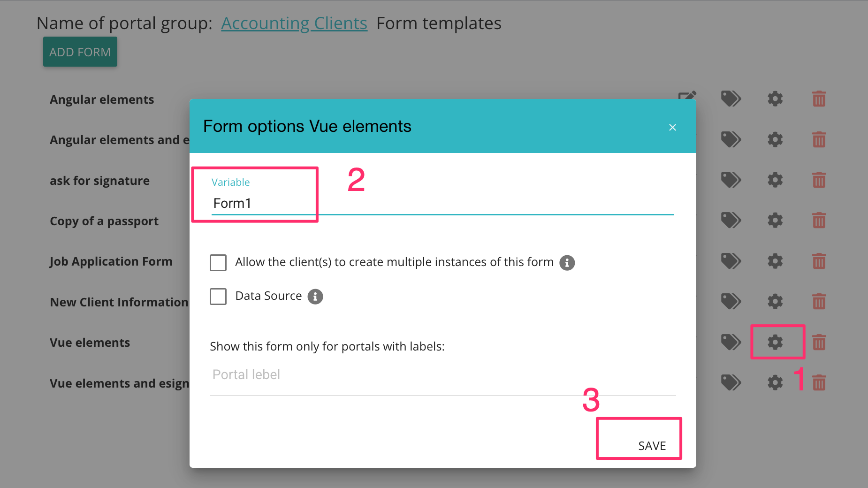
Task: Tick the Data Source checkbox
Action: coord(218,297)
